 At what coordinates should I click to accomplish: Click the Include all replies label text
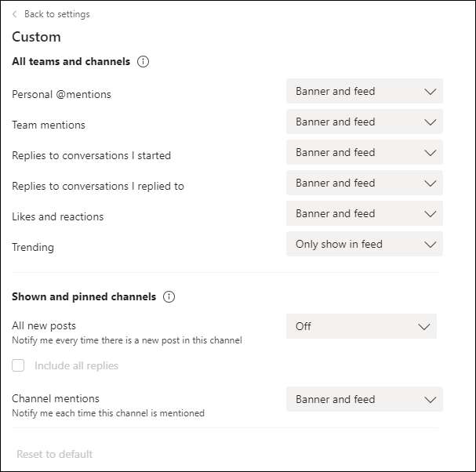76,365
